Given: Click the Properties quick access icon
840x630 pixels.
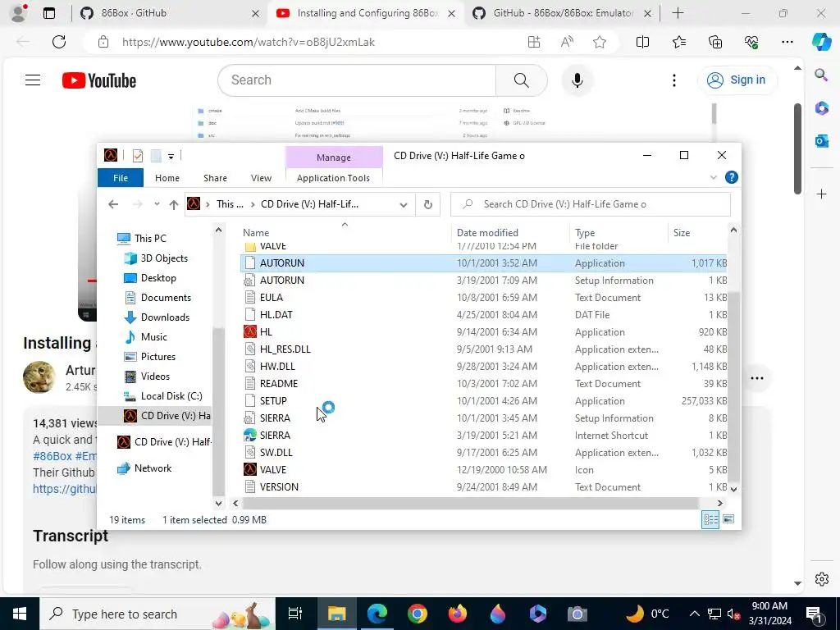Looking at the screenshot, I should pyautogui.click(x=138, y=156).
